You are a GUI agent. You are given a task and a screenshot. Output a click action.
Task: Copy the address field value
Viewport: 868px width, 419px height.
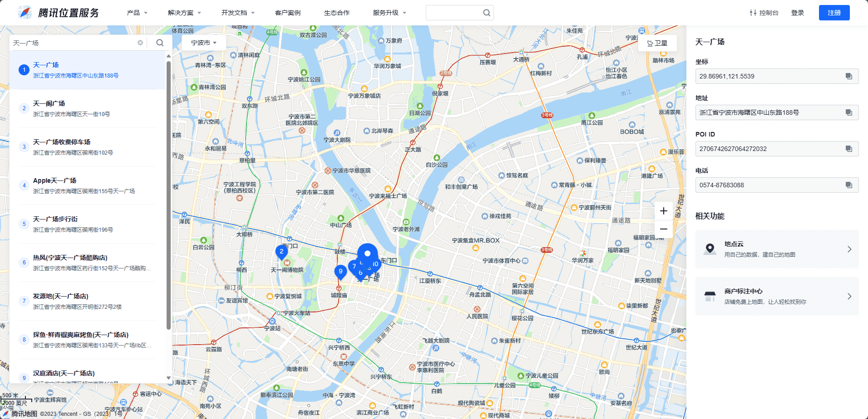point(848,112)
